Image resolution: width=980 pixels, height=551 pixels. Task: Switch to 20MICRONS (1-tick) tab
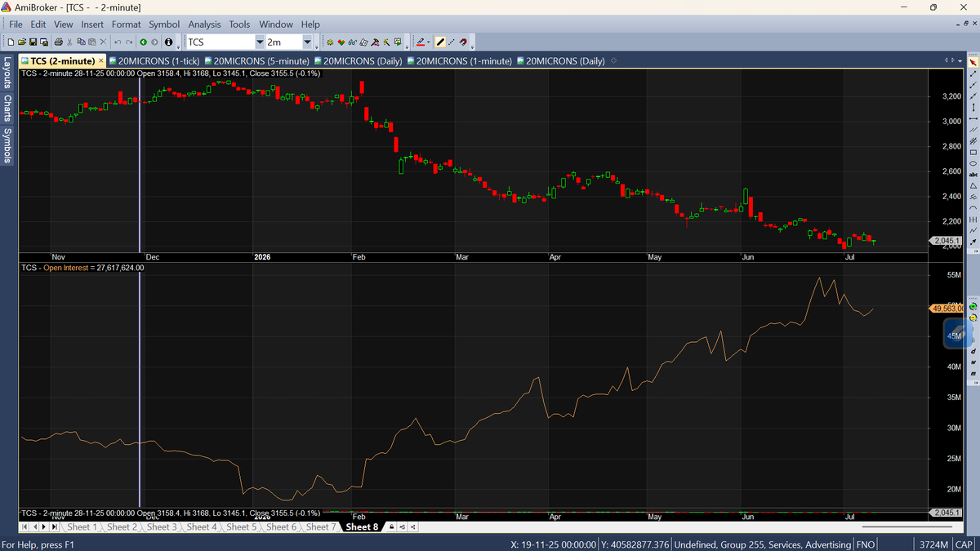pos(155,61)
